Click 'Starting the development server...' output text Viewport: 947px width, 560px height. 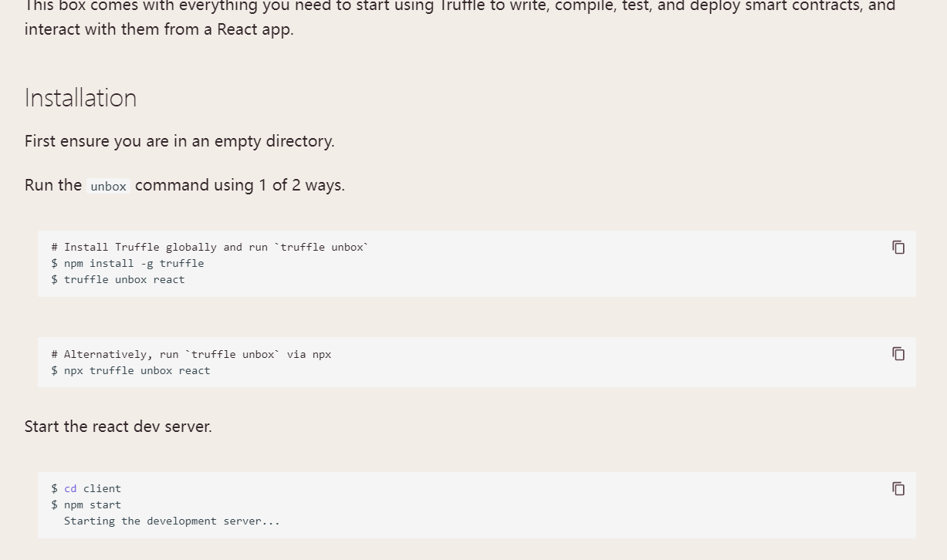pos(171,521)
